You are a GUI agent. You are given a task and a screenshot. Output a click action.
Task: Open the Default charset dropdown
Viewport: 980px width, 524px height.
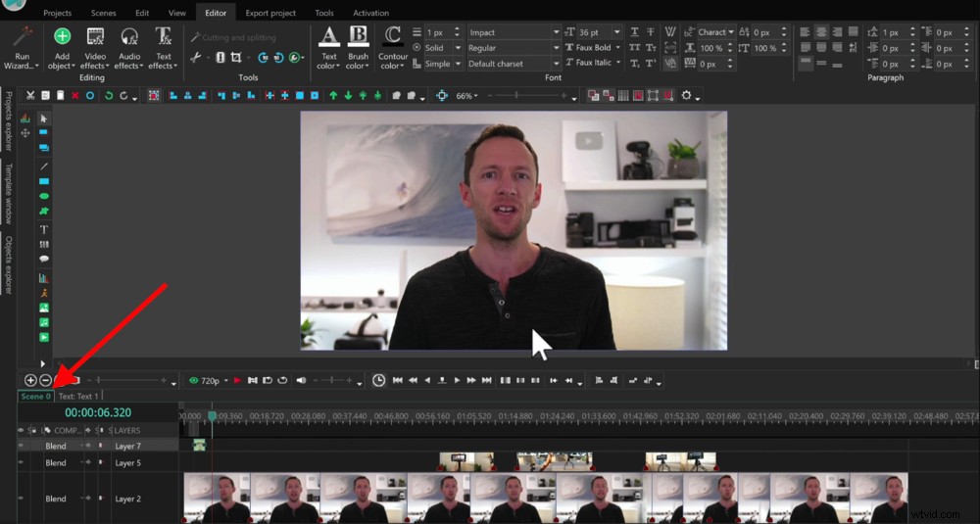pyautogui.click(x=556, y=64)
